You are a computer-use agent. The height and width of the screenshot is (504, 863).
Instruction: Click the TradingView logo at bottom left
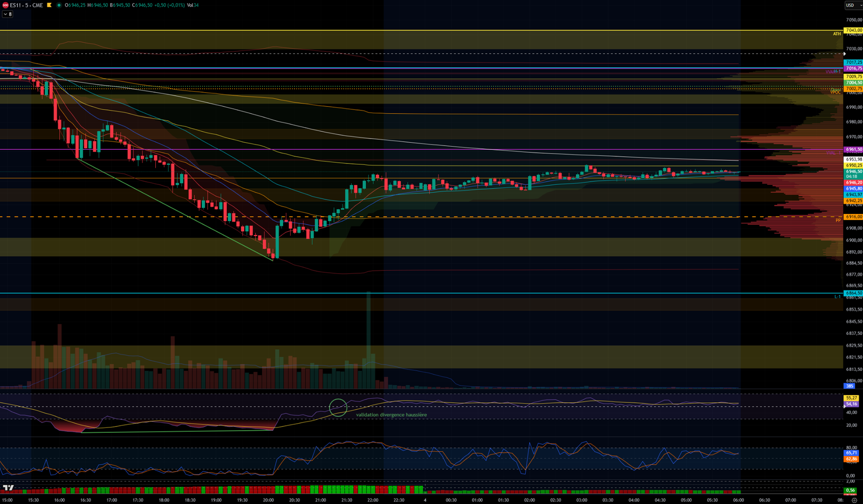tap(8, 488)
